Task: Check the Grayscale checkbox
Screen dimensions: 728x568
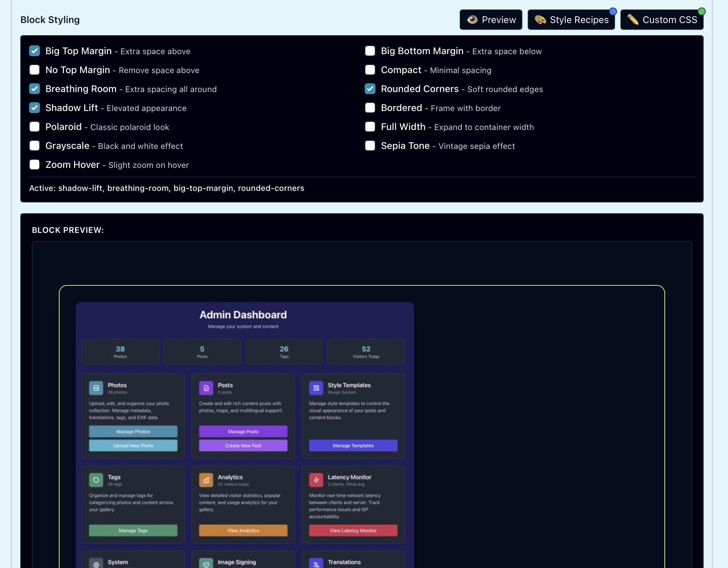Action: (35, 146)
